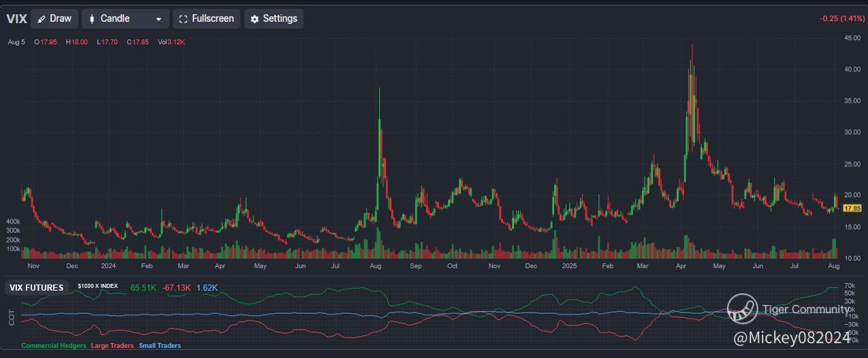Click the Tiger Community text link
868x358 pixels.
click(805, 310)
